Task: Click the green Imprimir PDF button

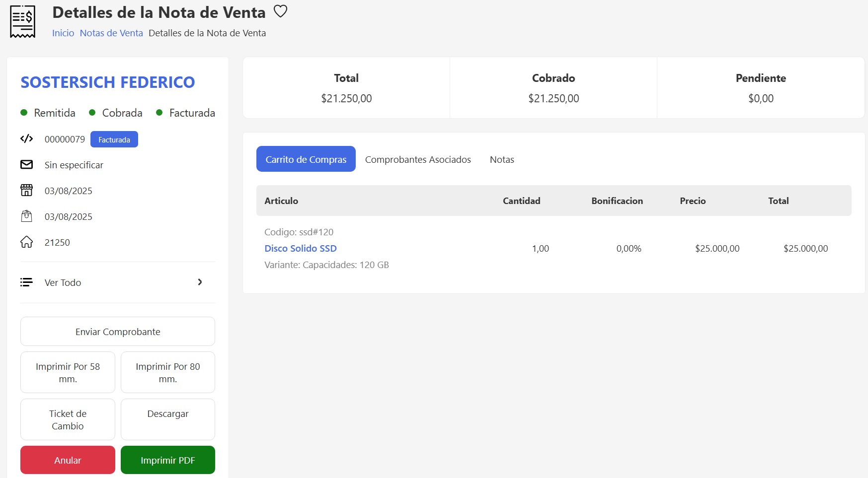Action: coord(168,460)
